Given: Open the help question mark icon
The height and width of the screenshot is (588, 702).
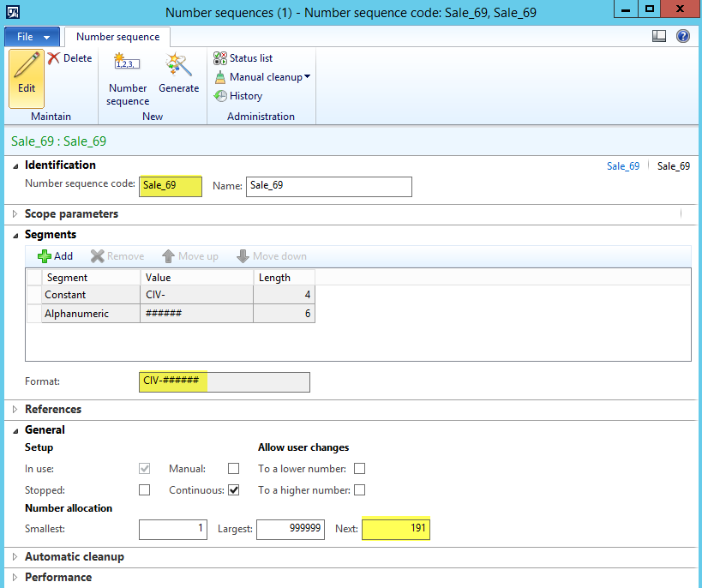Looking at the screenshot, I should (x=683, y=36).
